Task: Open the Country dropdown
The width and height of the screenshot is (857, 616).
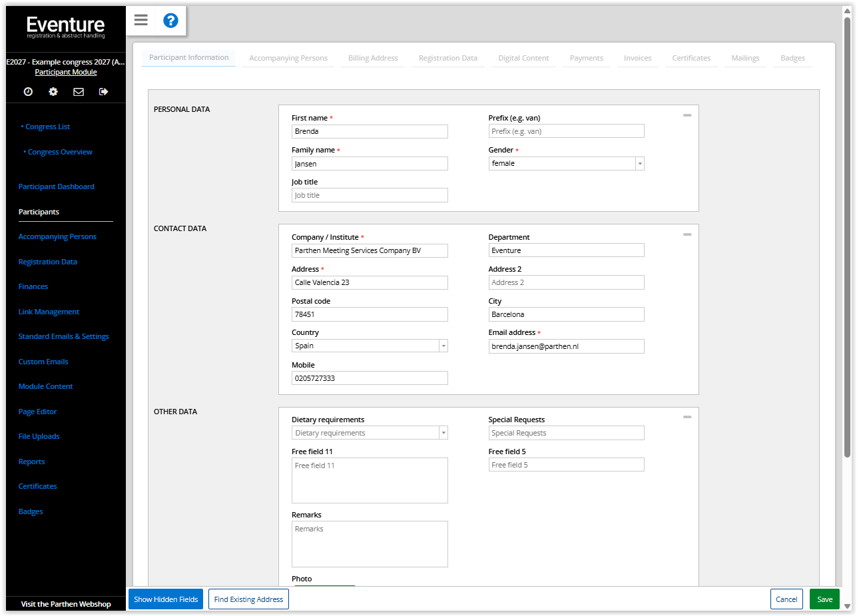Action: tap(443, 346)
